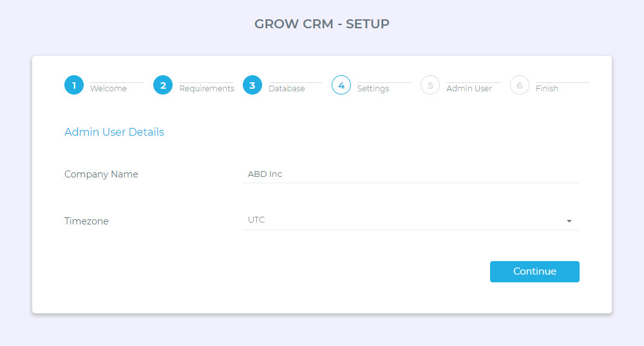Click step 2 circle for Requirements
Screen dimensions: 644x346
pyautogui.click(x=163, y=86)
